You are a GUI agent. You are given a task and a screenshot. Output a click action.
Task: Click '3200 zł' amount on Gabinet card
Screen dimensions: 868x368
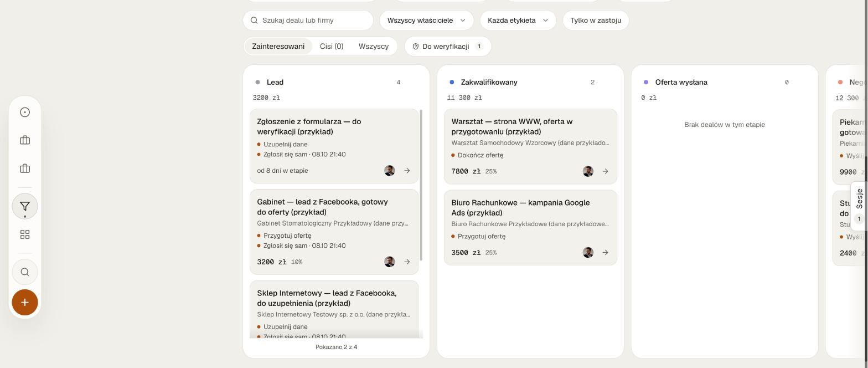(271, 262)
